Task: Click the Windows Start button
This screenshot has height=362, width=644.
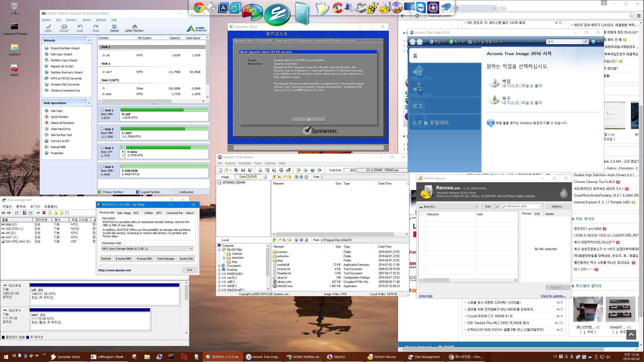Action: click(6, 357)
